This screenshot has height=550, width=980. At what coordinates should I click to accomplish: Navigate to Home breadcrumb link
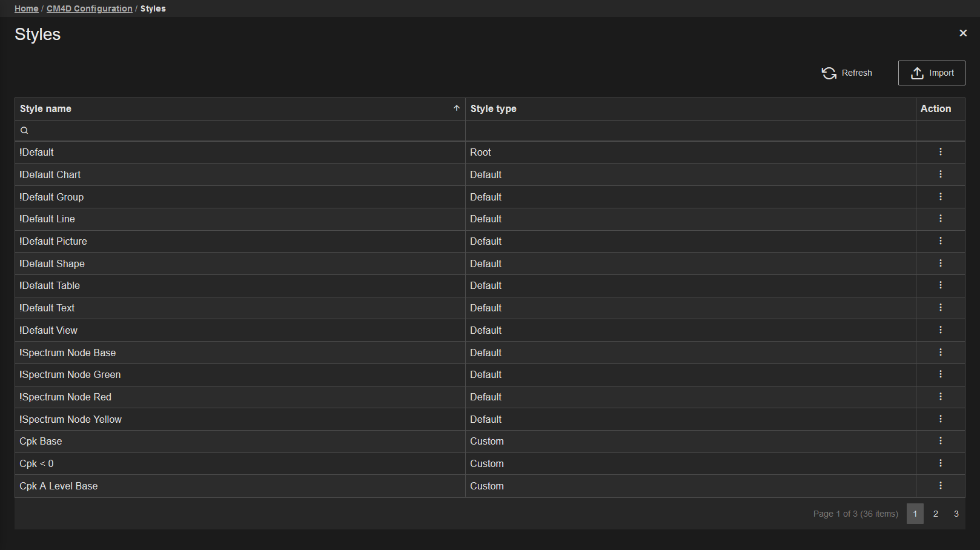(26, 8)
